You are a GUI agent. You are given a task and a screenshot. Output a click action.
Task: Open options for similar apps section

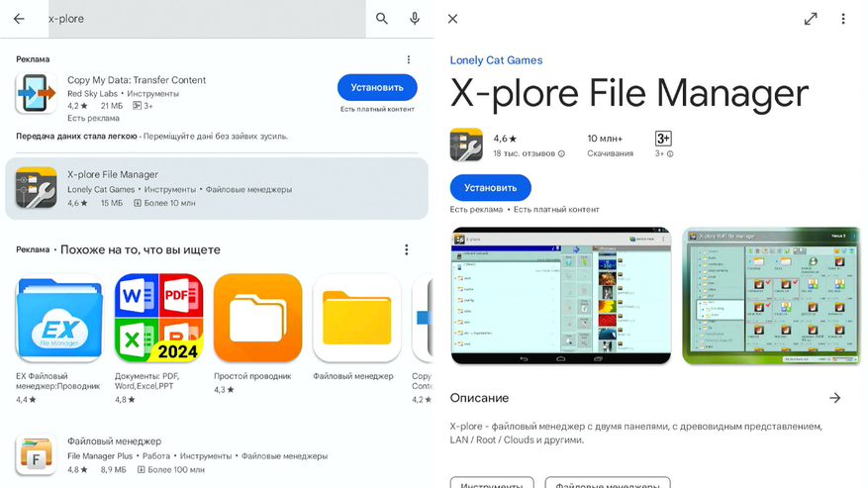pyautogui.click(x=407, y=249)
